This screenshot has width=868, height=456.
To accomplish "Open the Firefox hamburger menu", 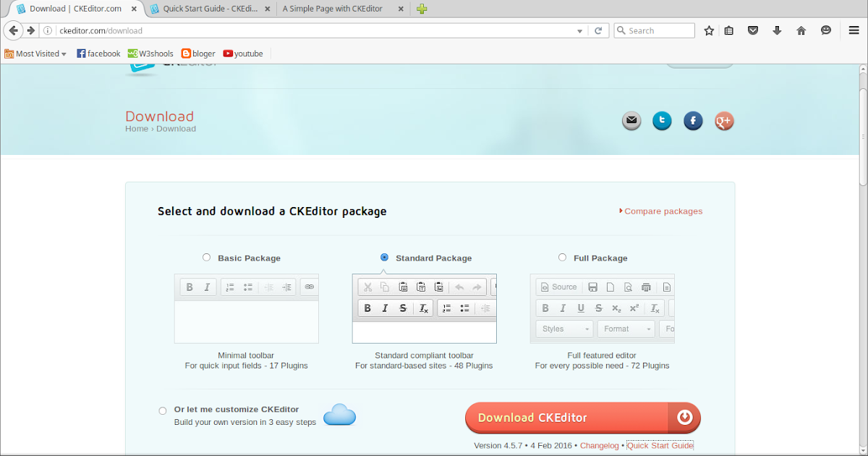I will click(854, 30).
